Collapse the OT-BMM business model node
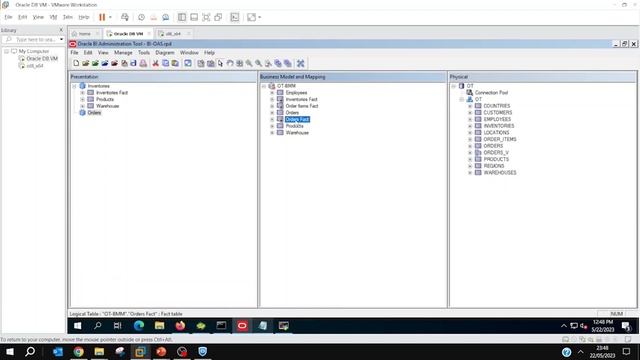 [x=264, y=86]
